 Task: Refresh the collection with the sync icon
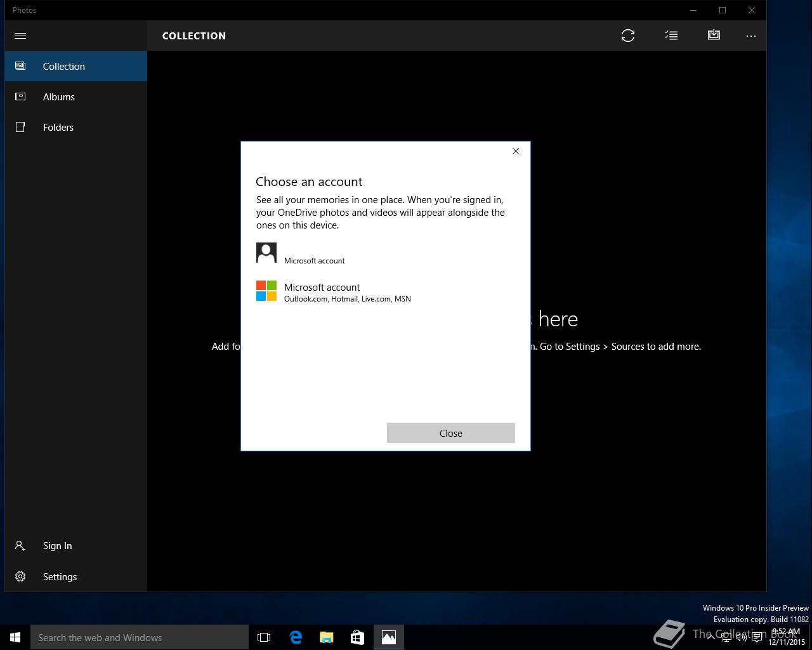click(628, 36)
